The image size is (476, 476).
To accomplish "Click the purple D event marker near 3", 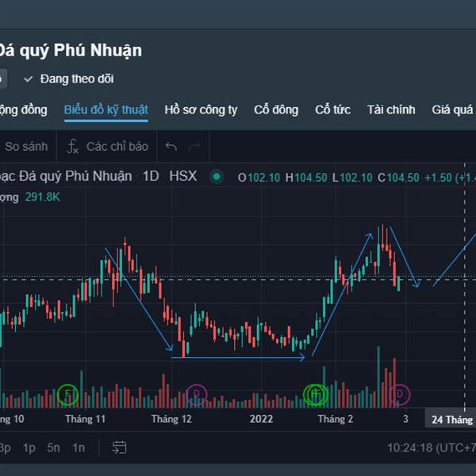I will click(400, 394).
